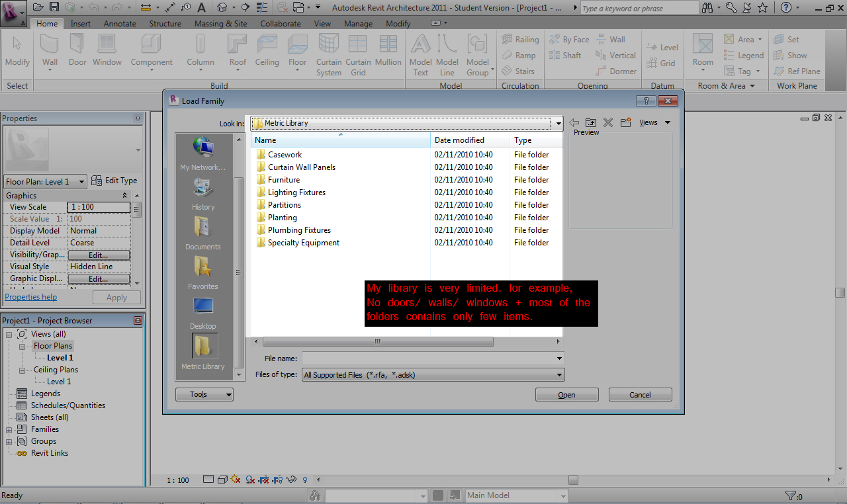847x504 pixels.
Task: Open Help question mark icon in title bar
Action: point(785,7)
